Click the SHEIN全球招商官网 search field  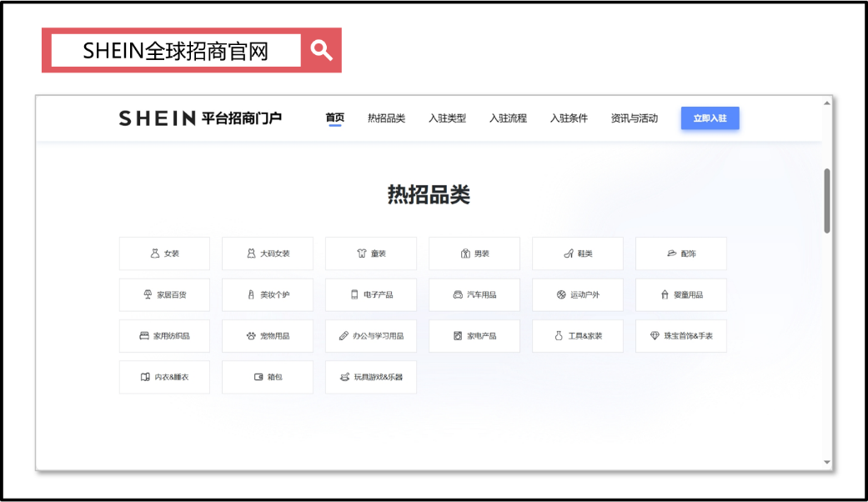pyautogui.click(x=176, y=50)
